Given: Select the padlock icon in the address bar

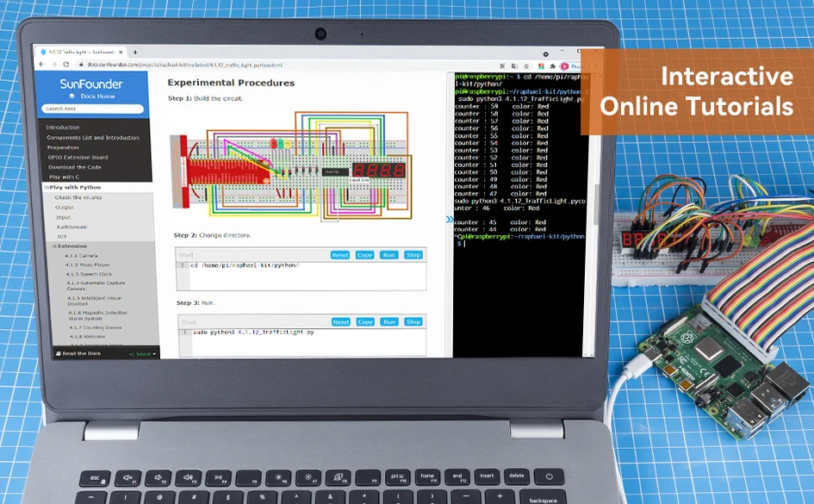Looking at the screenshot, I should tap(80, 65).
